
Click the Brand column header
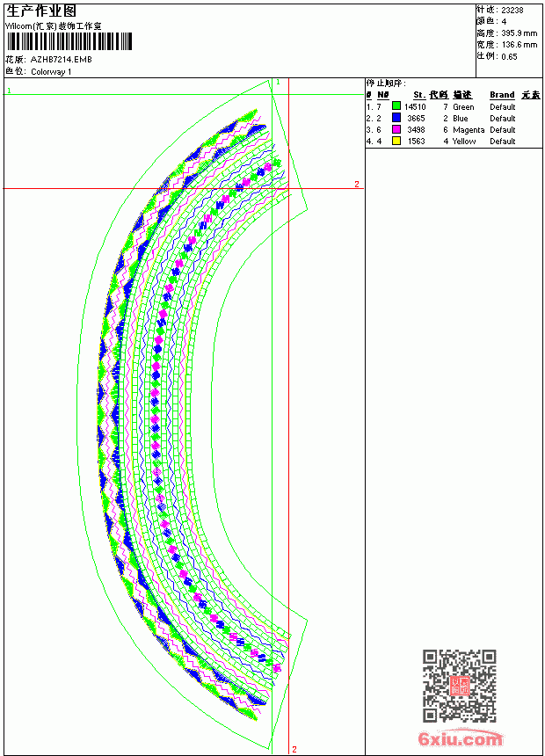[502, 95]
